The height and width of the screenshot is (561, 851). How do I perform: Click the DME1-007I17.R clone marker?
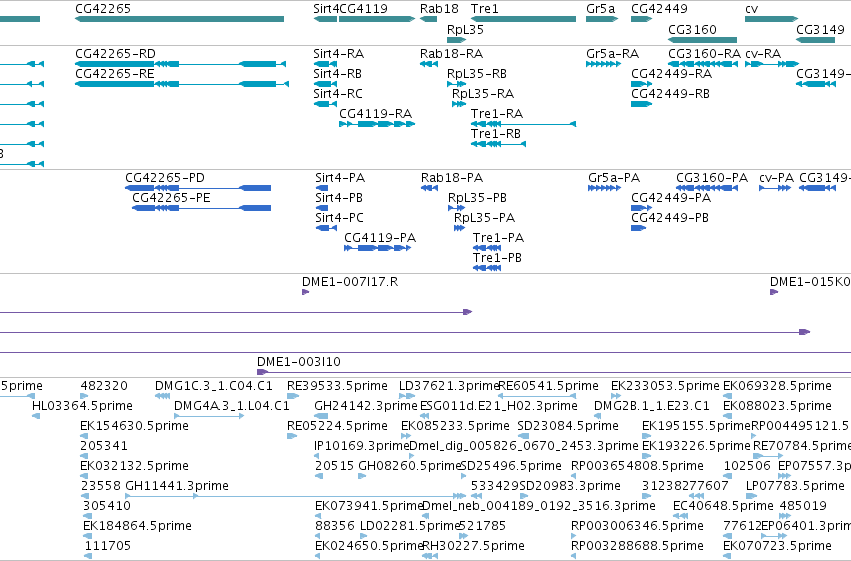[x=306, y=292]
